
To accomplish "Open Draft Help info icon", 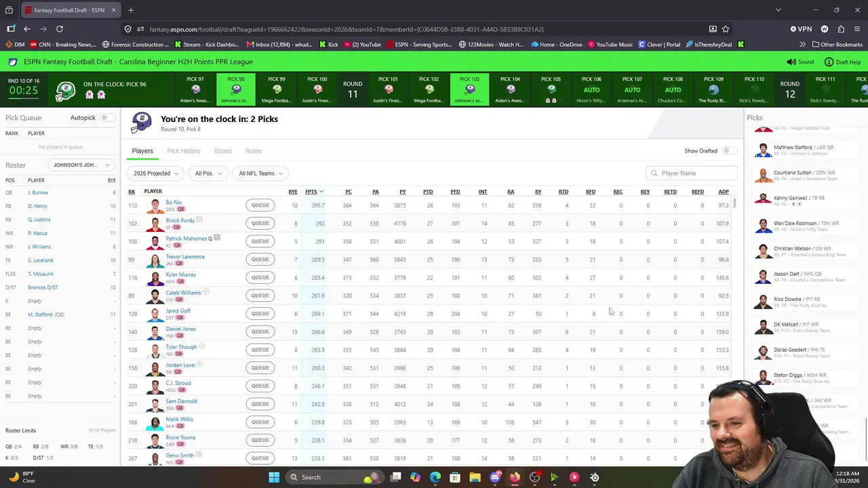I will tap(829, 62).
